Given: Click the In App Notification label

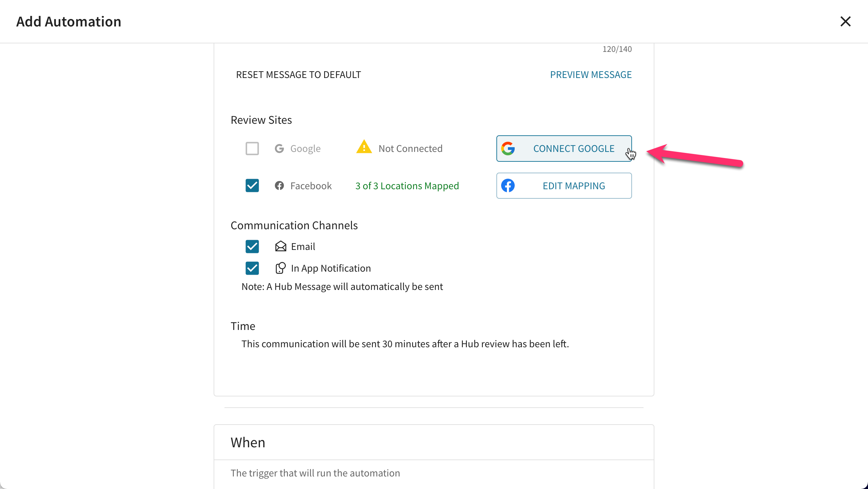Looking at the screenshot, I should 331,268.
